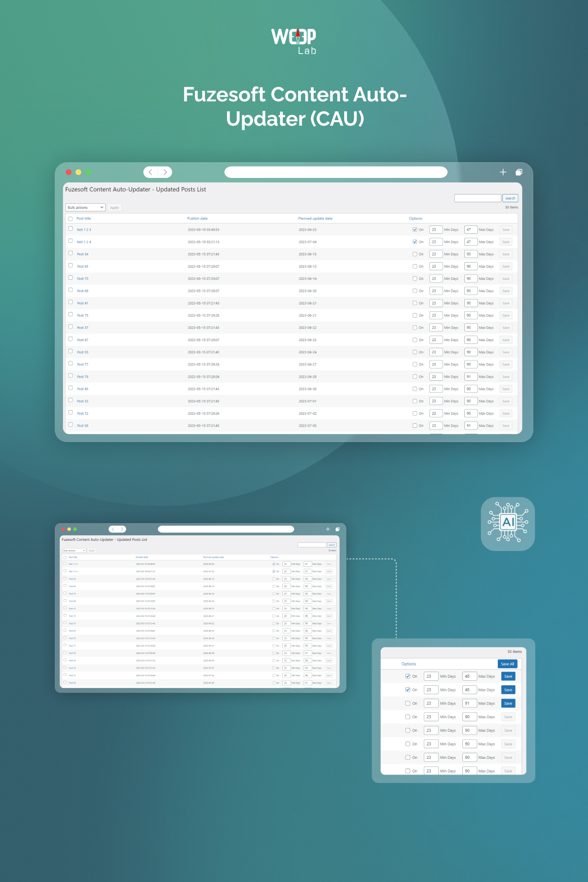Click the planned update date 2023-07-04

308,242
